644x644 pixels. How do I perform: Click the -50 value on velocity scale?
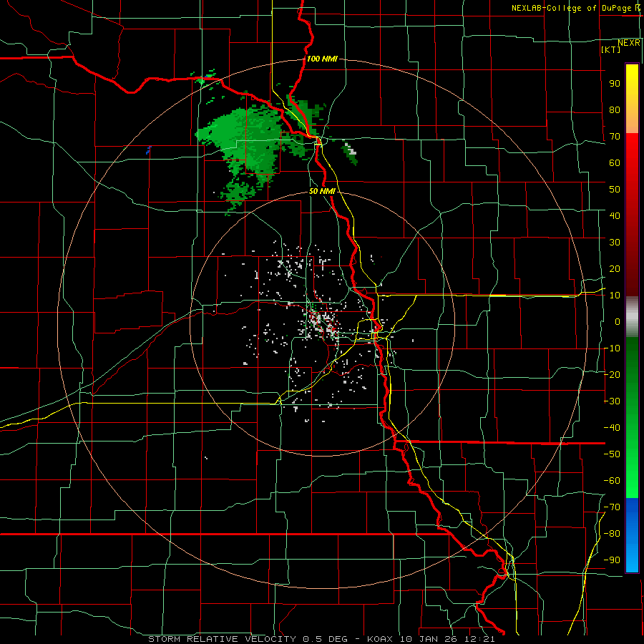pyautogui.click(x=612, y=454)
